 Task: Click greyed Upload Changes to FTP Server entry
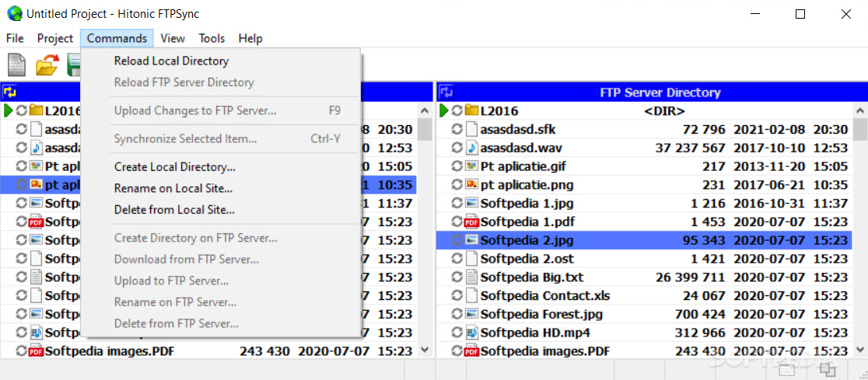pyautogui.click(x=221, y=110)
